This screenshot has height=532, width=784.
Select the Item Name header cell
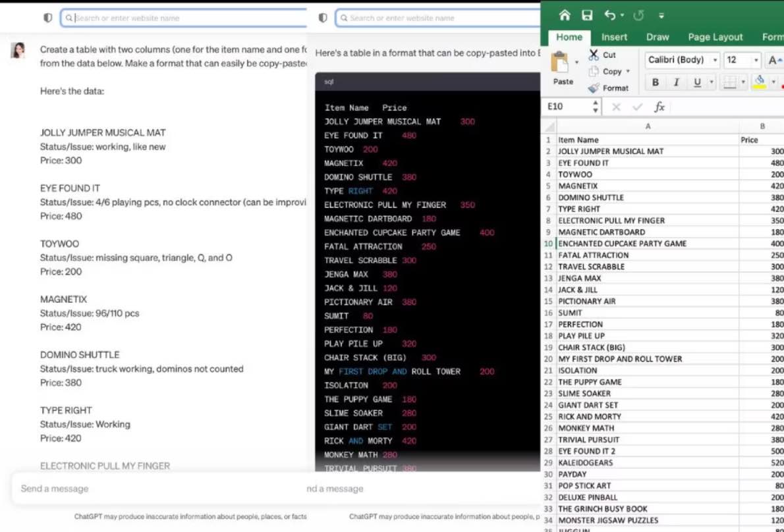pos(648,140)
